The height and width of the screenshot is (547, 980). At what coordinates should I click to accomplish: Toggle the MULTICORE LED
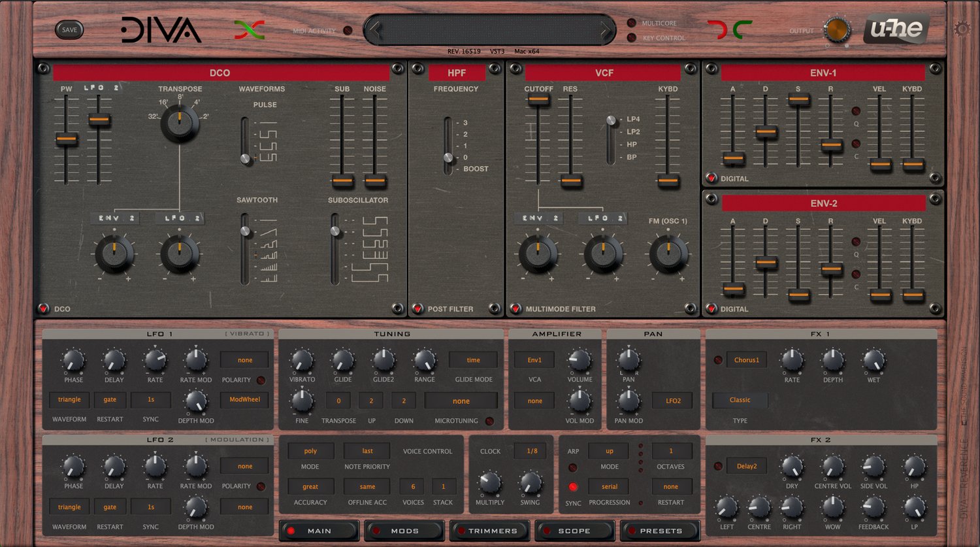631,23
